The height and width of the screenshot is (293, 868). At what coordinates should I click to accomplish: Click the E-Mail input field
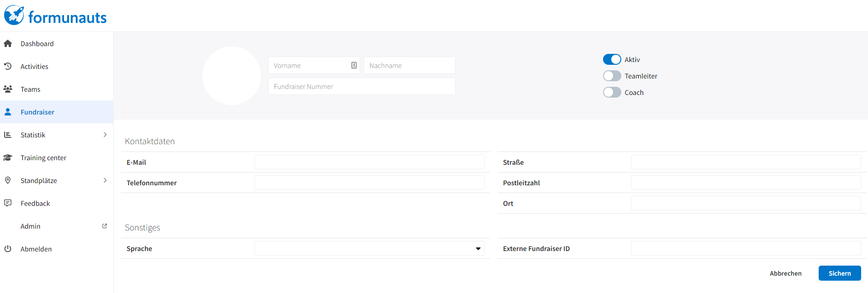click(369, 162)
